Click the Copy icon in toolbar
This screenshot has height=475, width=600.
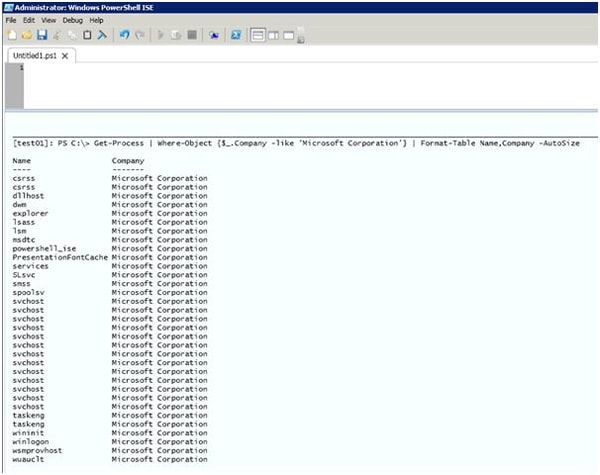72,35
